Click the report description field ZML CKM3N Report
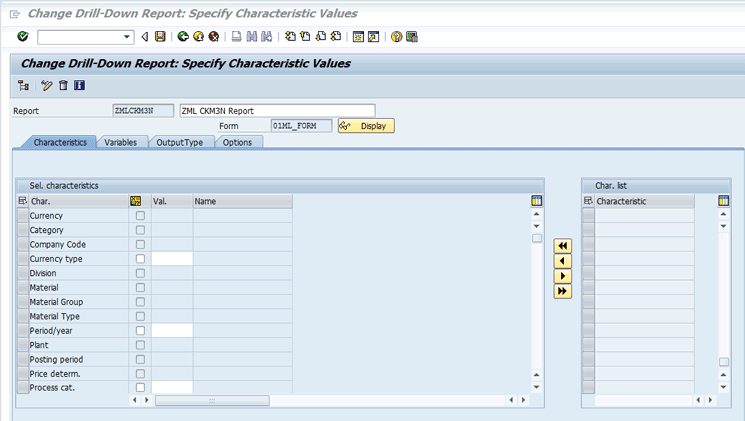The image size is (745, 421). click(x=277, y=111)
